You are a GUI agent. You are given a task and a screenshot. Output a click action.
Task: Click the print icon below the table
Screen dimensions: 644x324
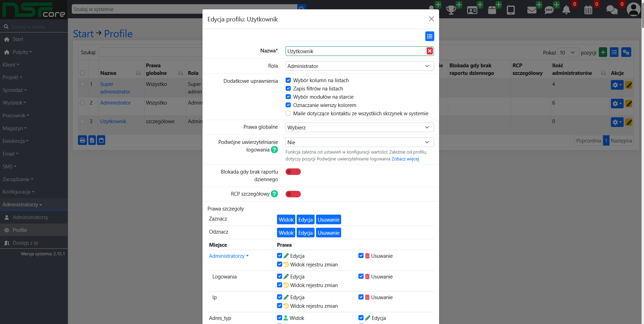82,140
